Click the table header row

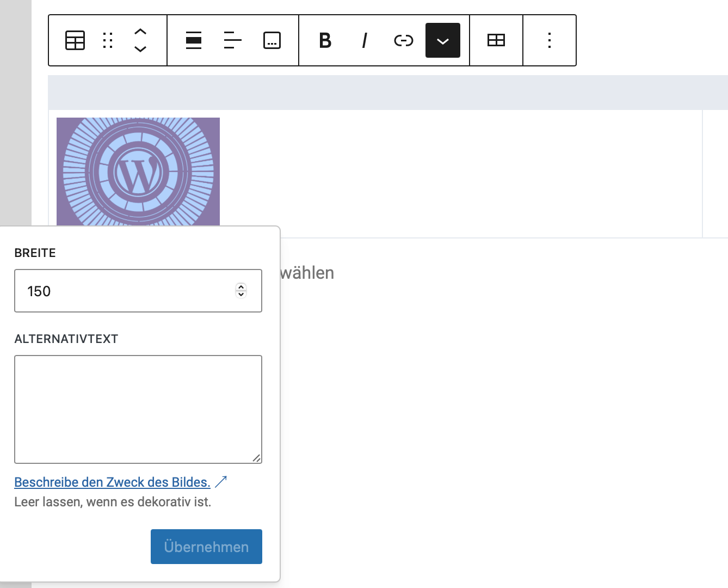click(x=388, y=93)
